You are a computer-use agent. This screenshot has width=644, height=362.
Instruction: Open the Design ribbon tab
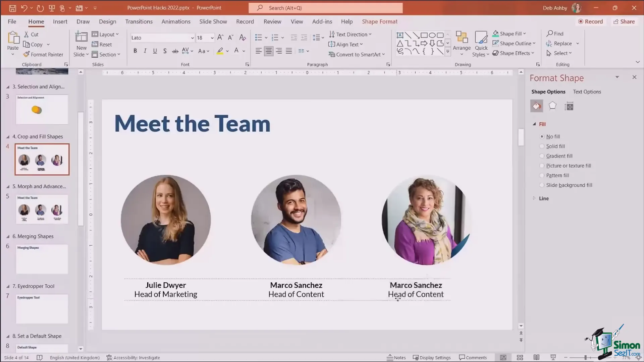107,21
